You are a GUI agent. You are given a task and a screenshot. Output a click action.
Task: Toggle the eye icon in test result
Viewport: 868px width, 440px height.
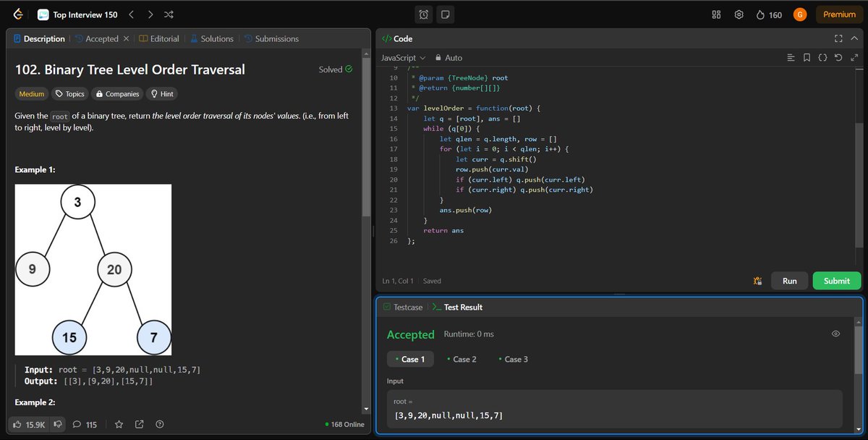pyautogui.click(x=835, y=334)
